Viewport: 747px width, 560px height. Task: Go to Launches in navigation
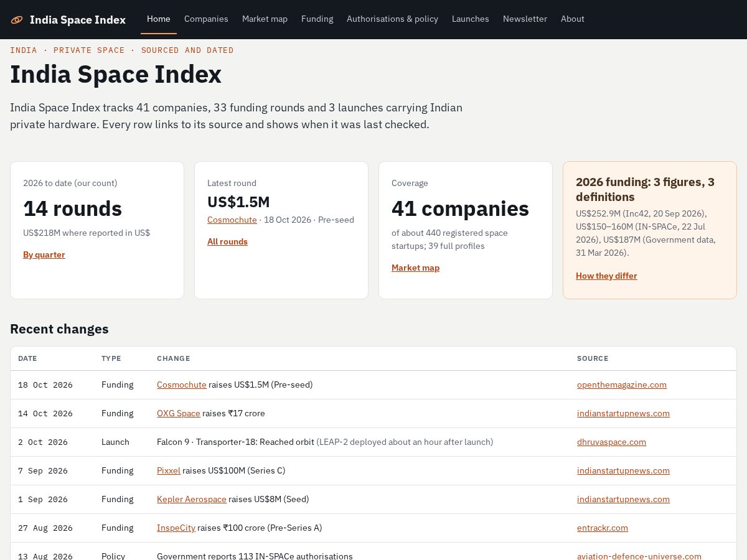(471, 19)
